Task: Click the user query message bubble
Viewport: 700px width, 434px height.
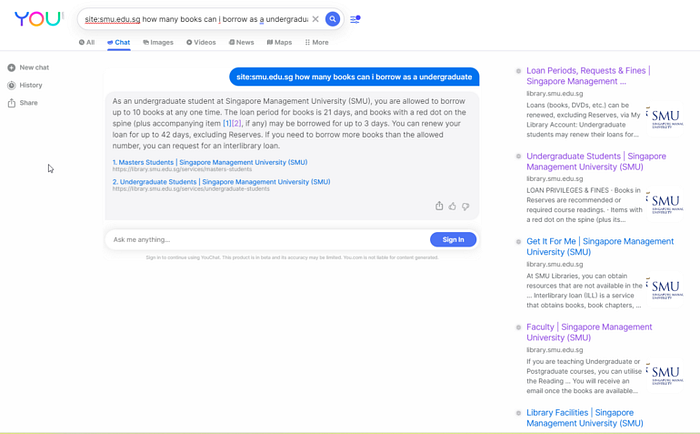Action: [354, 77]
